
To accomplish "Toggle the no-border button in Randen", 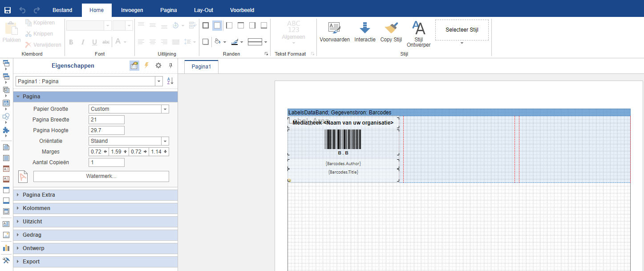I will point(217,25).
